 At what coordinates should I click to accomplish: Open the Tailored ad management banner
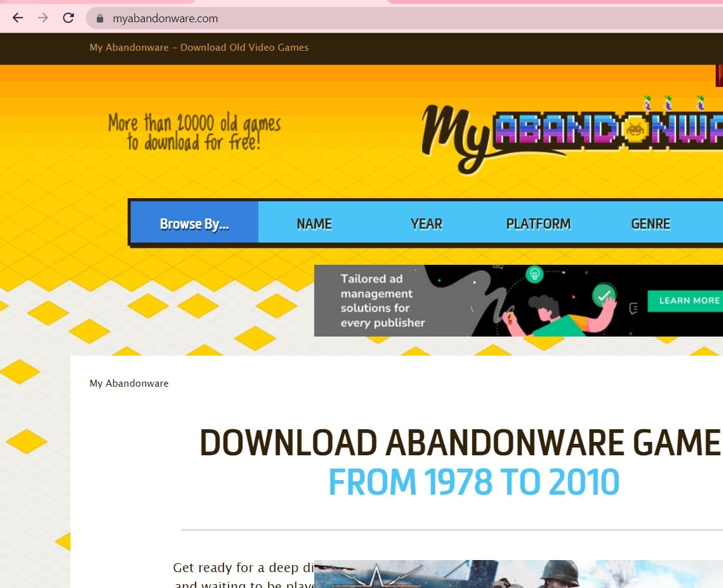pyautogui.click(x=518, y=301)
